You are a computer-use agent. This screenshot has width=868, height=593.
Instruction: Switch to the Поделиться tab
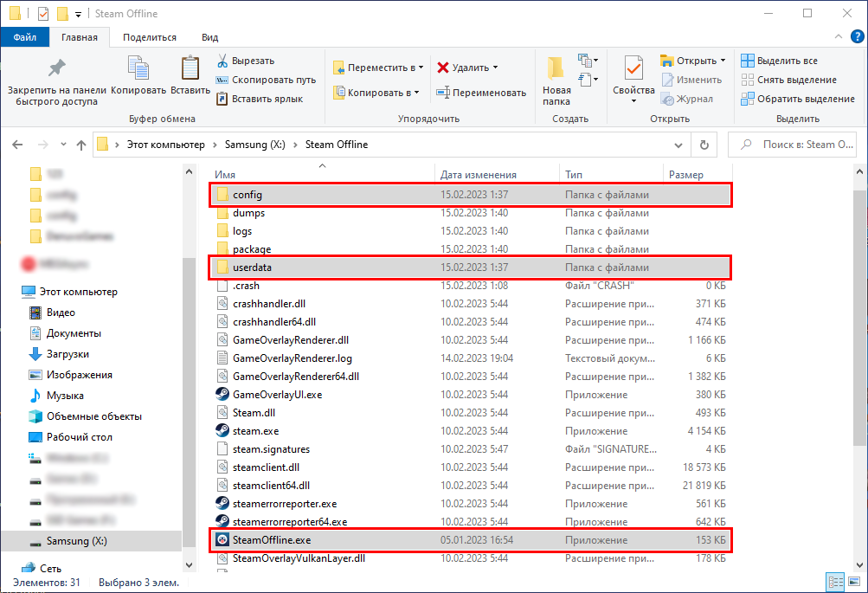point(150,37)
